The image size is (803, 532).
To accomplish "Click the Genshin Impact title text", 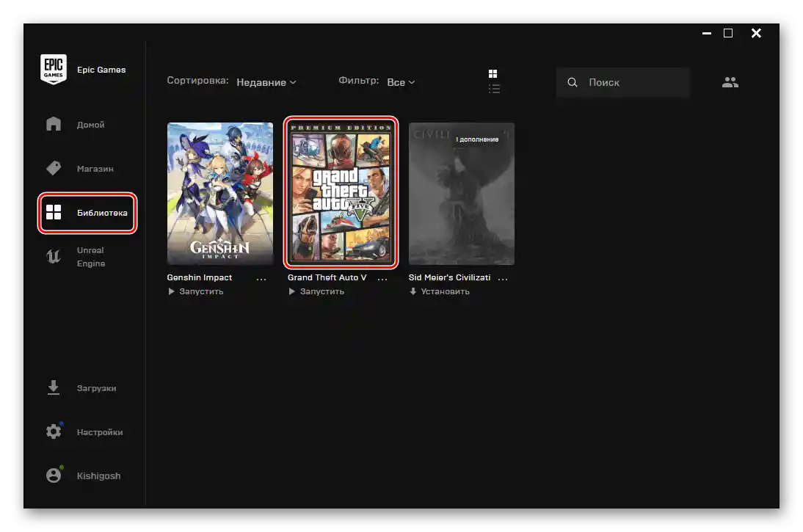I will tap(200, 277).
